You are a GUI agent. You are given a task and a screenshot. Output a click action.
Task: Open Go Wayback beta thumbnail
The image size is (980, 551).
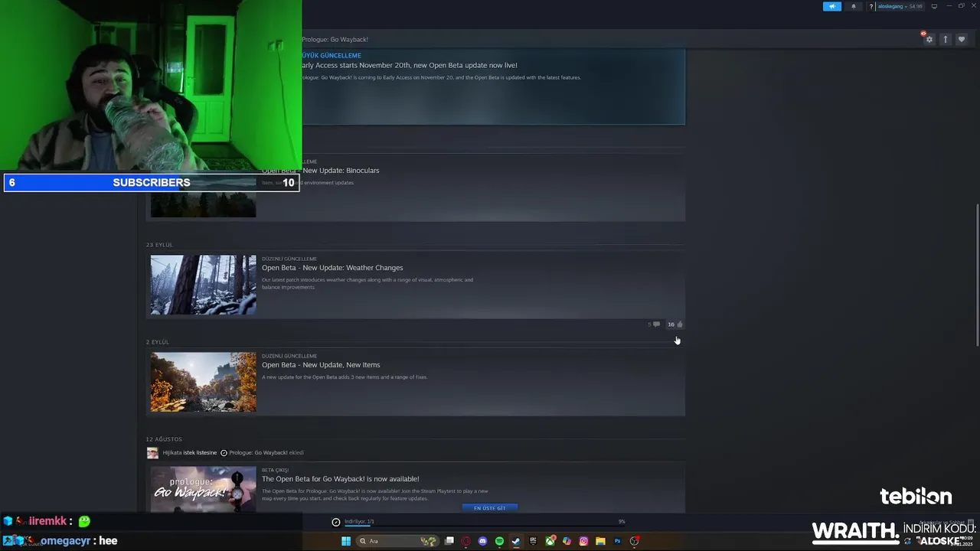pyautogui.click(x=204, y=489)
